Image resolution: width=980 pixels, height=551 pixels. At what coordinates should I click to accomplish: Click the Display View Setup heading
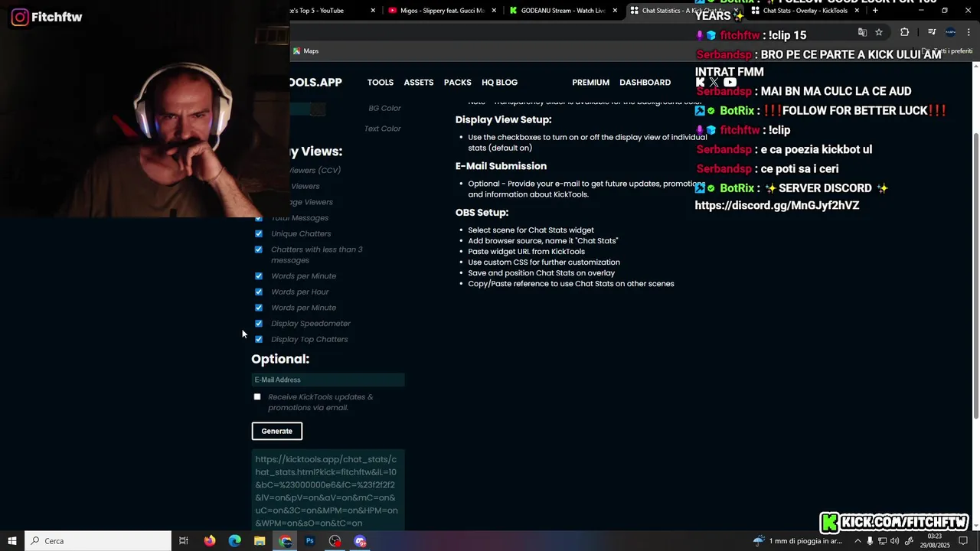(x=503, y=119)
